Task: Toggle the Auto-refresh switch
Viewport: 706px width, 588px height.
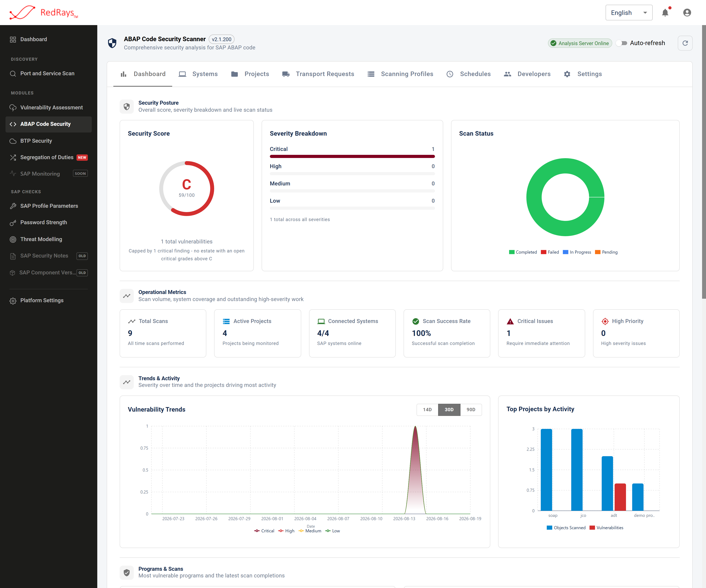Action: [622, 43]
